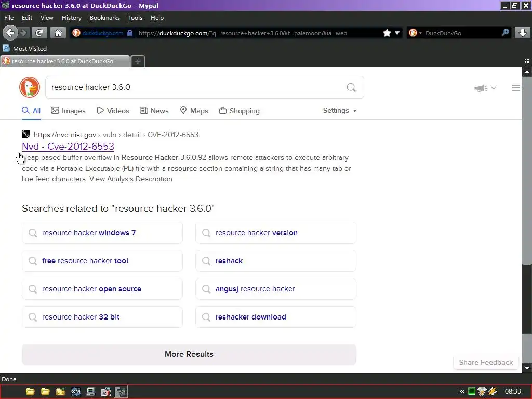Search related: free resource hacker tool
Screen dimensions: 532x399
click(102, 261)
